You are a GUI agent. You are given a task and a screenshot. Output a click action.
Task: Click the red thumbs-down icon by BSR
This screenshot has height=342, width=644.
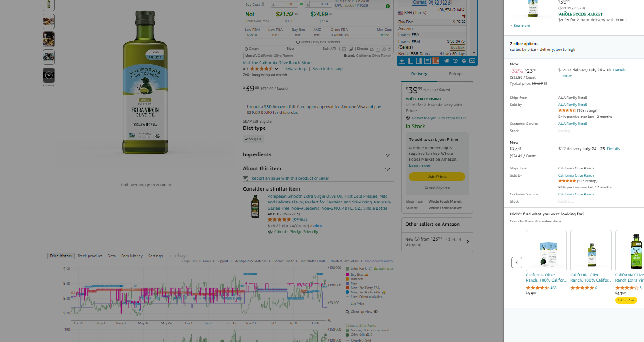(463, 15)
